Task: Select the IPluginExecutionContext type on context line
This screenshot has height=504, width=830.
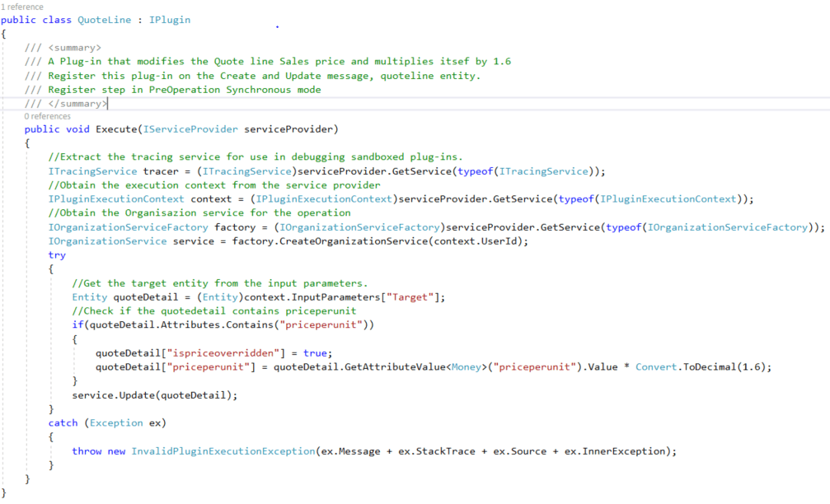Action: point(116,198)
